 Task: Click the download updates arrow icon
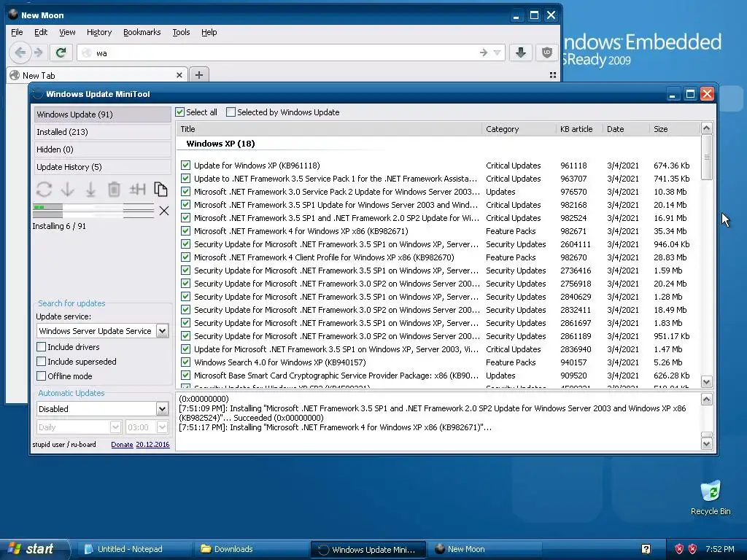[68, 190]
